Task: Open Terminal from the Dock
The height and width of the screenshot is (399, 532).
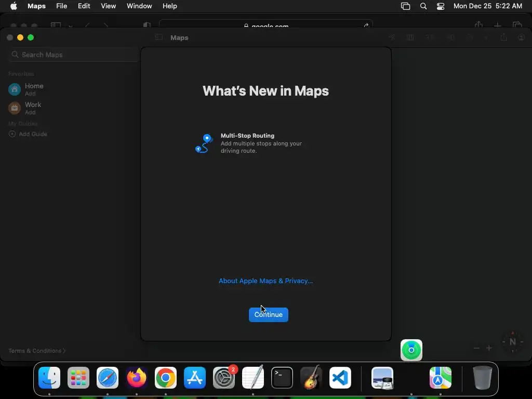Action: click(x=282, y=378)
